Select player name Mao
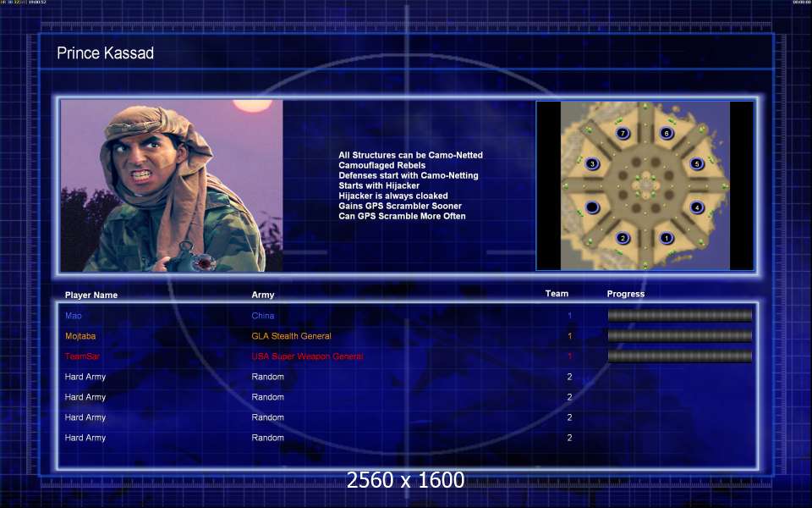 73,316
